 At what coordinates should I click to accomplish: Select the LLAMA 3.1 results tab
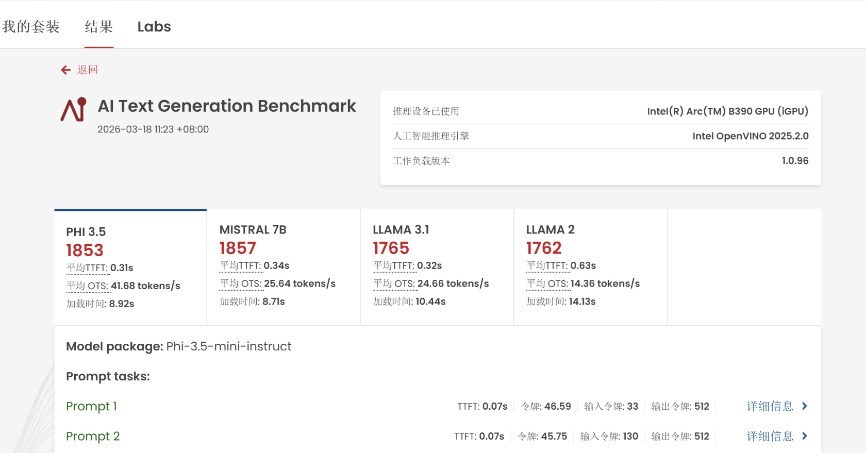(436, 267)
